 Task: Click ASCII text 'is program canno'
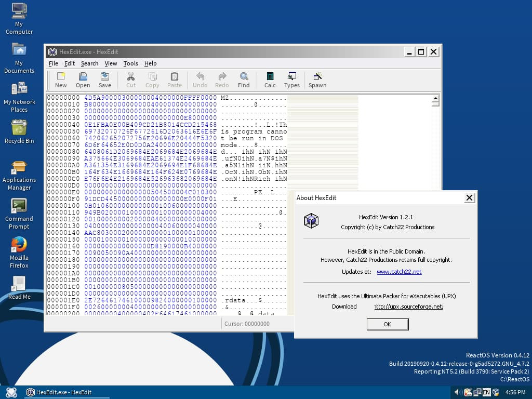click(x=254, y=131)
